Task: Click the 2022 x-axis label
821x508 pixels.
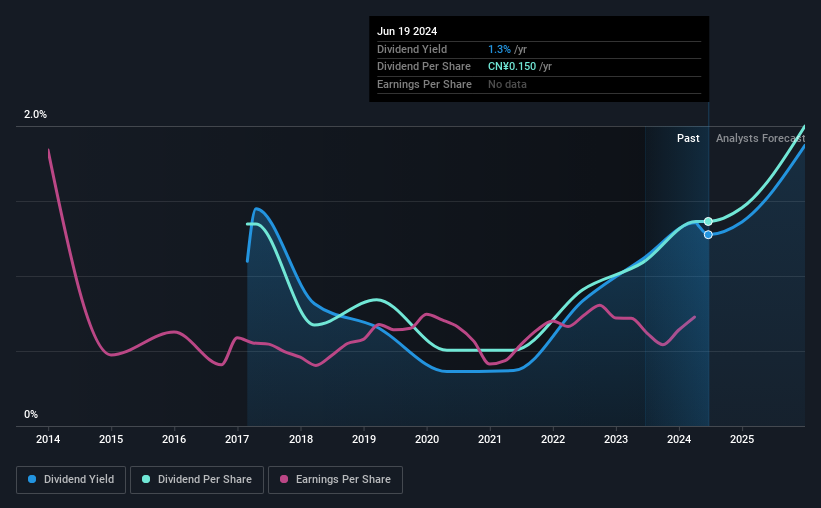Action: [553, 439]
